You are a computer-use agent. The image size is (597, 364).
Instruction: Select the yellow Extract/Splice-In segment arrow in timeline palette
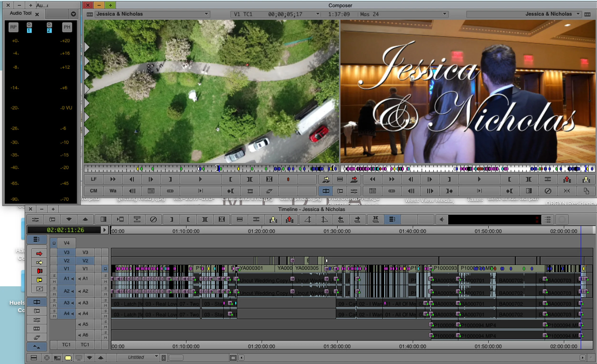tap(39, 262)
